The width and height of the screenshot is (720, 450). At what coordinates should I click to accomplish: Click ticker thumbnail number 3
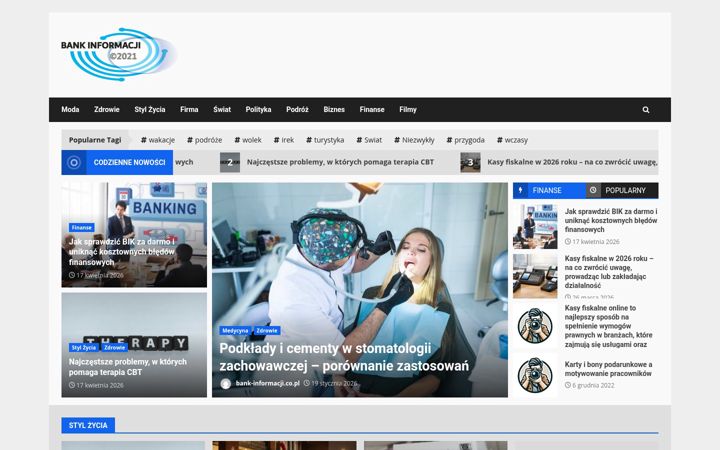[x=470, y=163]
